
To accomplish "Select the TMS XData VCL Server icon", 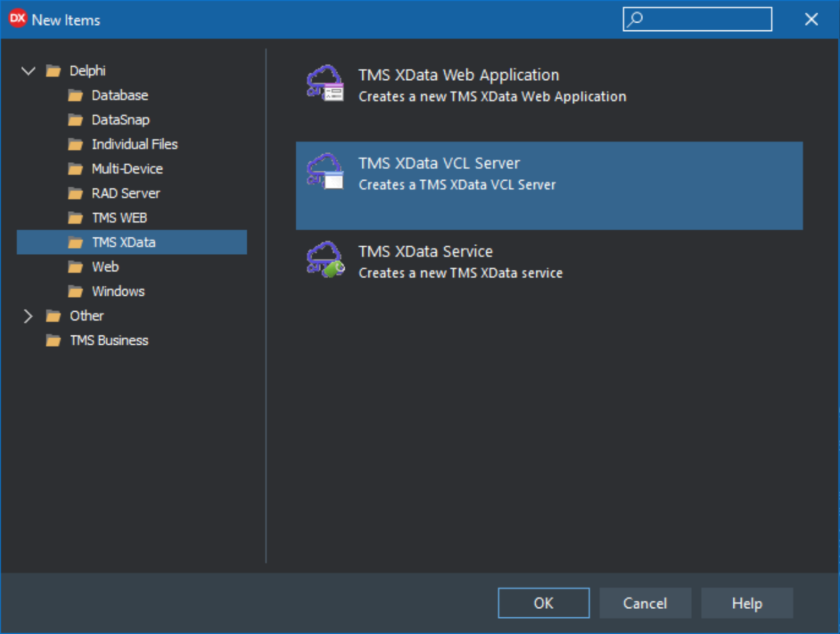I will 325,171.
